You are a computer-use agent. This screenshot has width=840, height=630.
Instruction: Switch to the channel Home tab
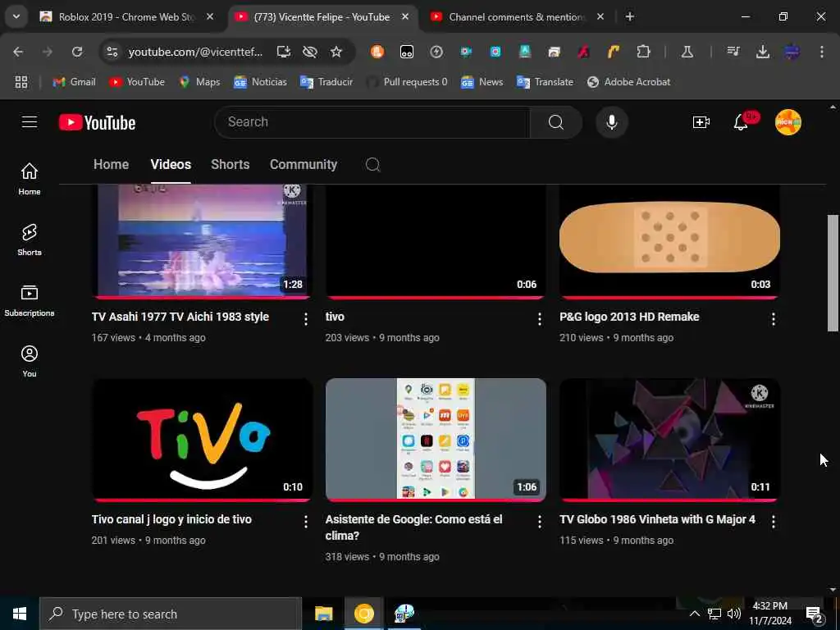[x=111, y=164]
